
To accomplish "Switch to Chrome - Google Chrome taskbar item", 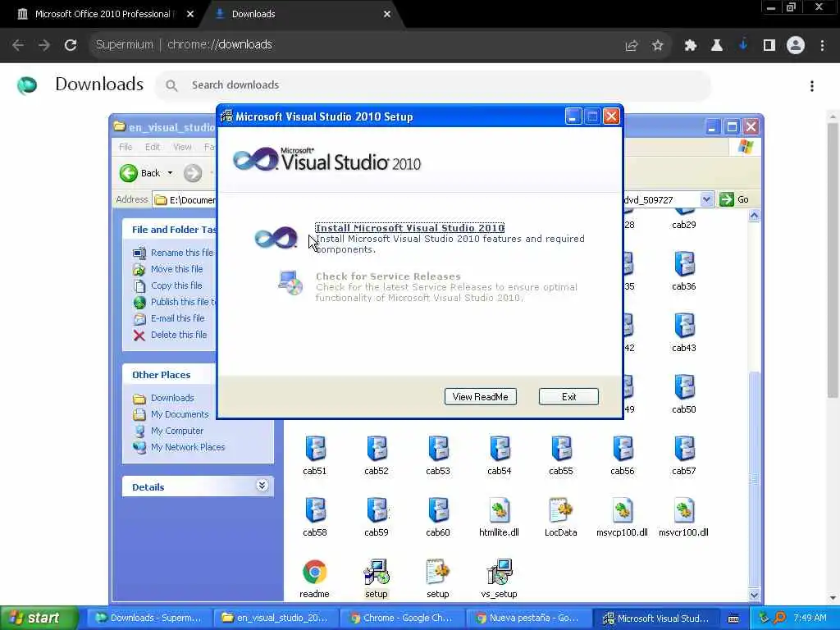I will point(402,619).
